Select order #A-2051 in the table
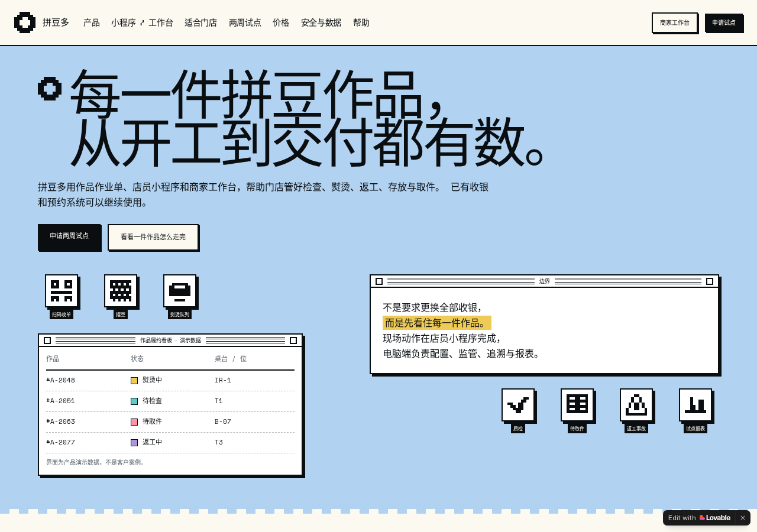The height and width of the screenshot is (532, 757). 60,401
